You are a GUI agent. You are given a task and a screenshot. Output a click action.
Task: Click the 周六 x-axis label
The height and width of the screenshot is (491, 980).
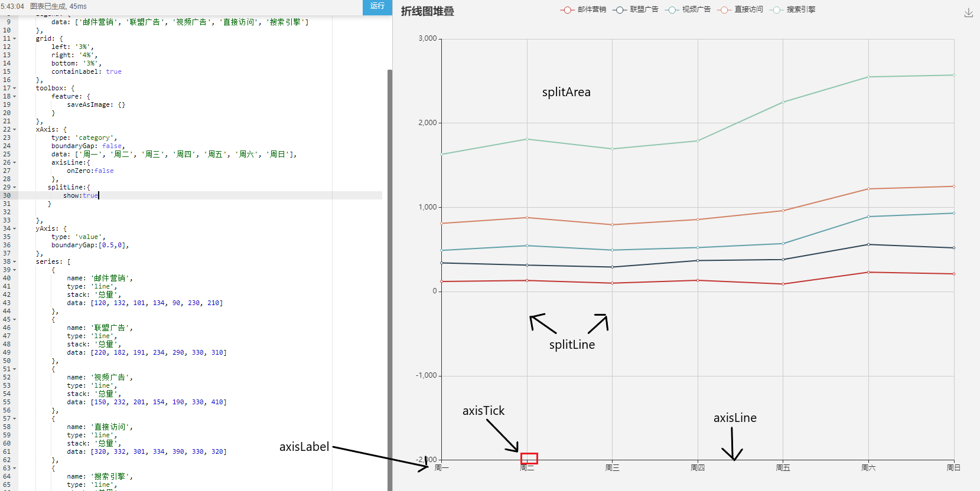pyautogui.click(x=868, y=467)
